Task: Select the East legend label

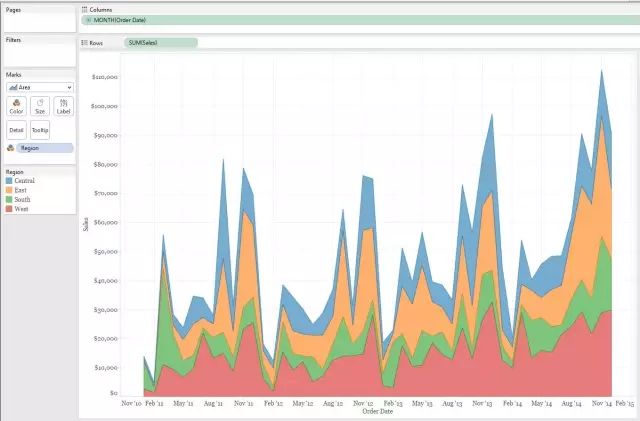Action: coord(20,190)
